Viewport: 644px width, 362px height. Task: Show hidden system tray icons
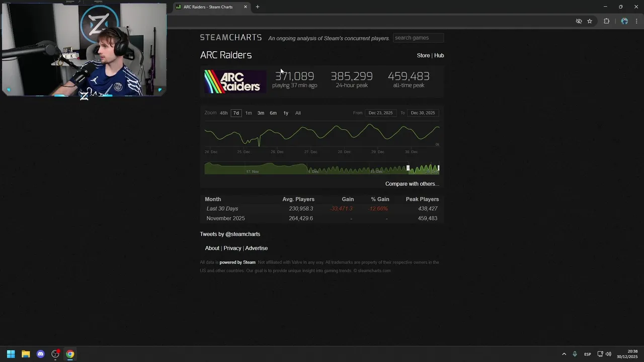point(564,354)
